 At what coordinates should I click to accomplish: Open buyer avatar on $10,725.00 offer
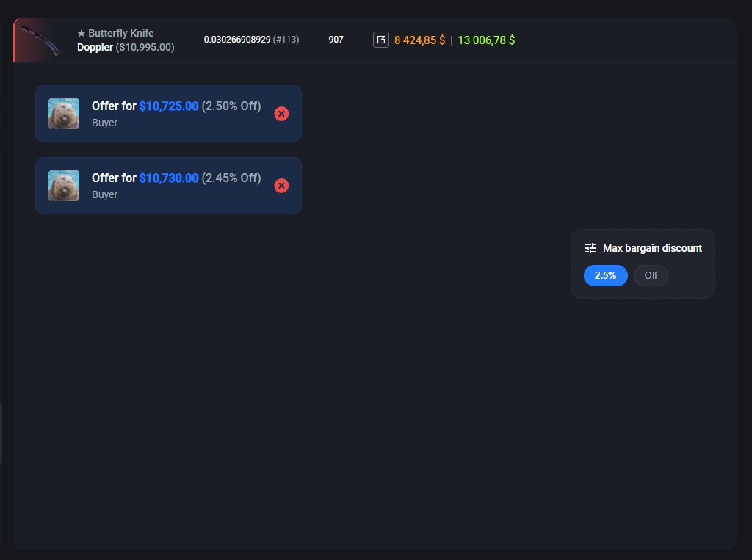(64, 114)
